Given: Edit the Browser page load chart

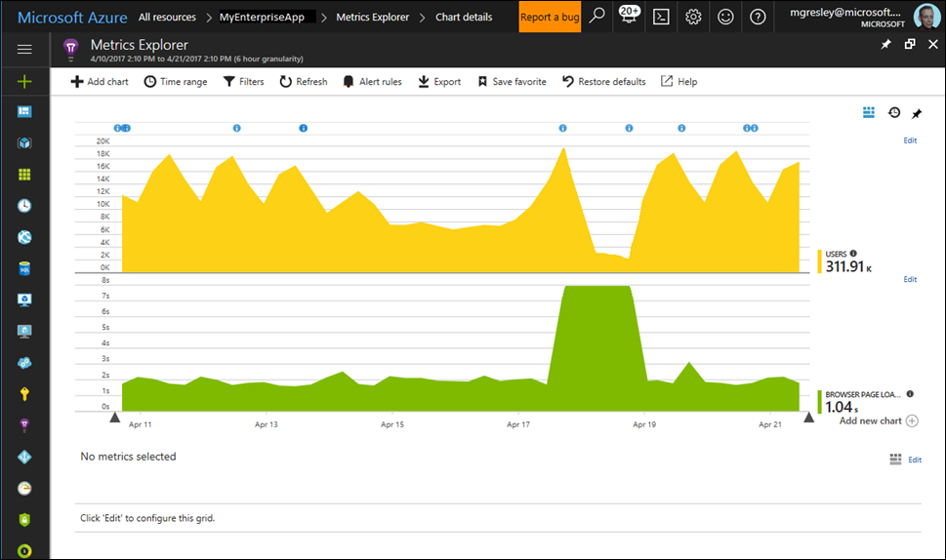Looking at the screenshot, I should pyautogui.click(x=910, y=279).
